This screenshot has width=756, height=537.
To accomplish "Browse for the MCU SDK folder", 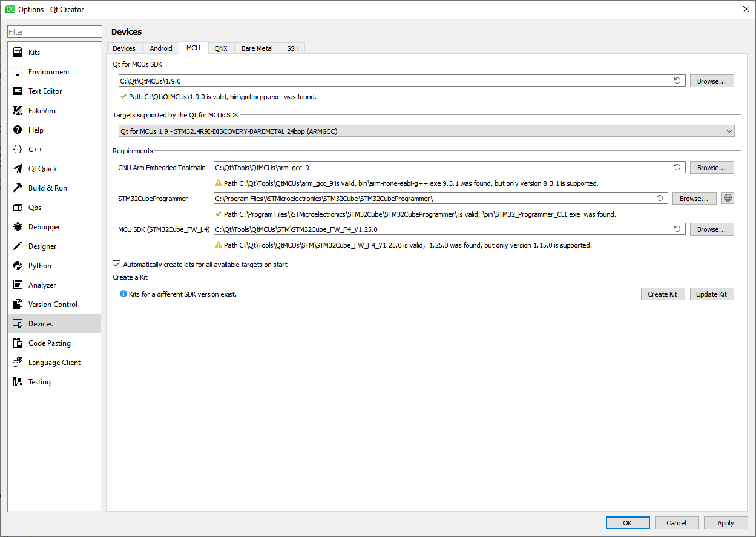I will click(x=711, y=229).
